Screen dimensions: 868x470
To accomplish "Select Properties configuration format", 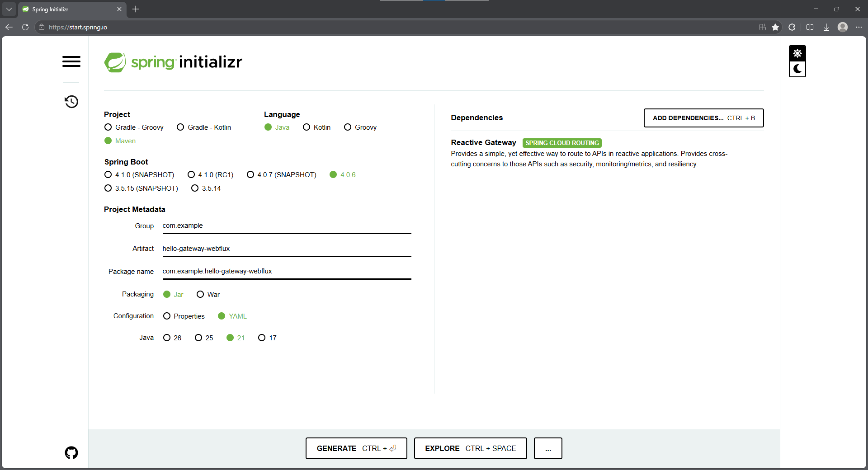I will coord(184,316).
